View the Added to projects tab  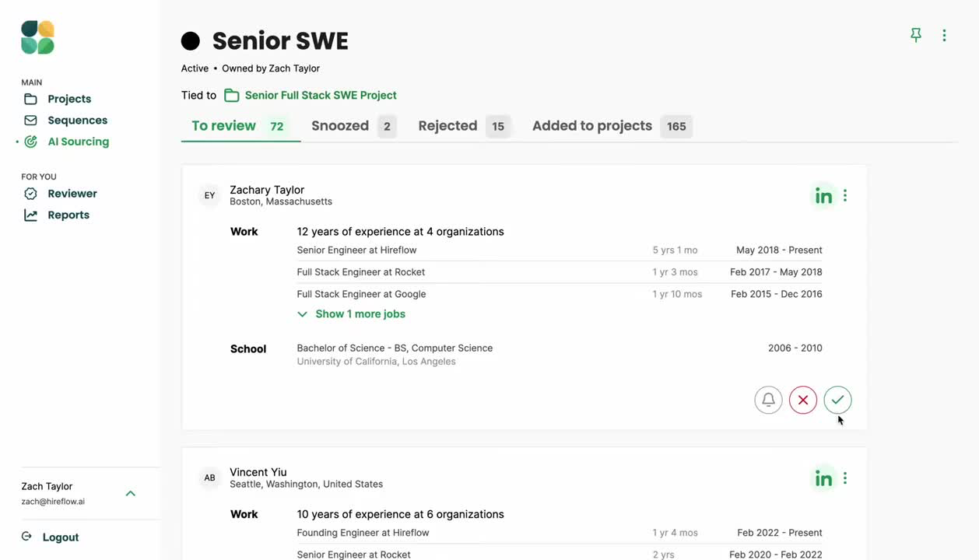click(592, 125)
